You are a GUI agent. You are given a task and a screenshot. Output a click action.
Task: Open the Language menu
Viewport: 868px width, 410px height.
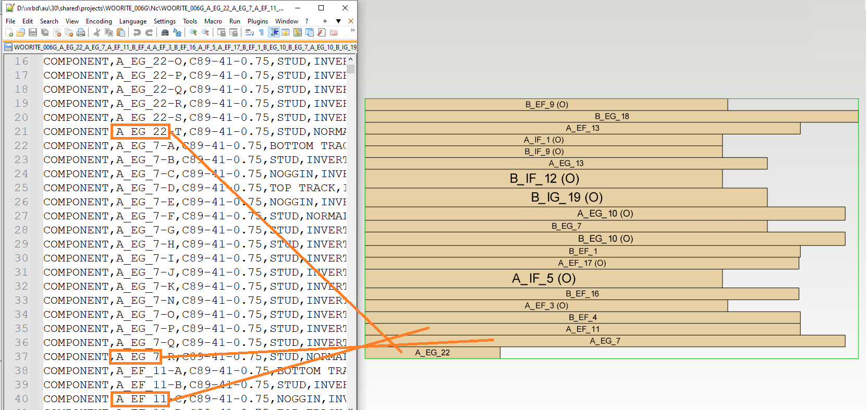tap(132, 21)
